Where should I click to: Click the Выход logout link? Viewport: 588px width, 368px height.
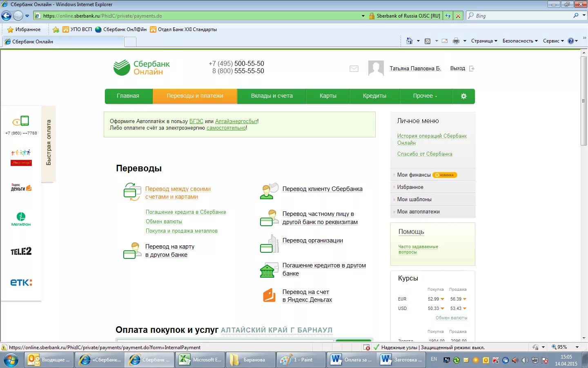[458, 68]
